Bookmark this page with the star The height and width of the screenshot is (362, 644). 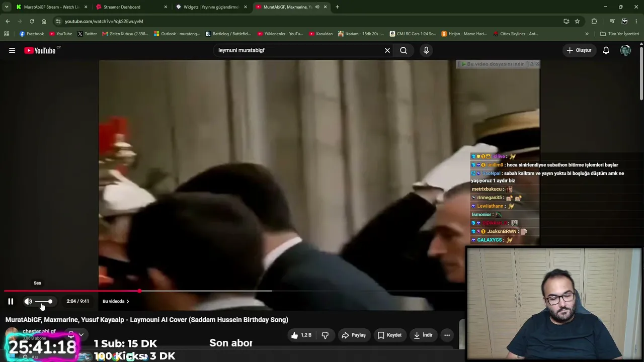tap(577, 21)
